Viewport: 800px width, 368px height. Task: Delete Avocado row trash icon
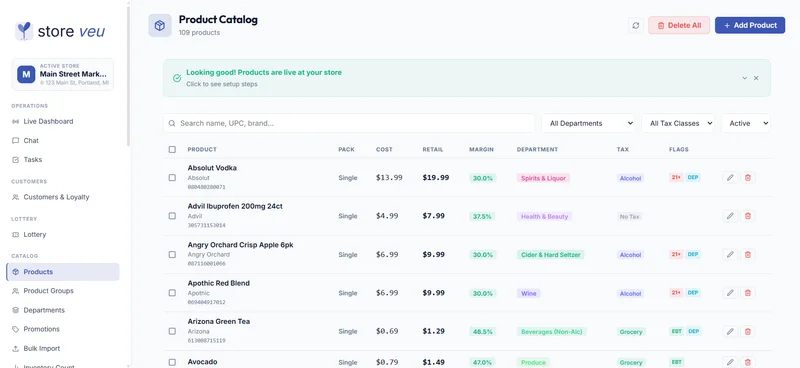click(x=747, y=362)
